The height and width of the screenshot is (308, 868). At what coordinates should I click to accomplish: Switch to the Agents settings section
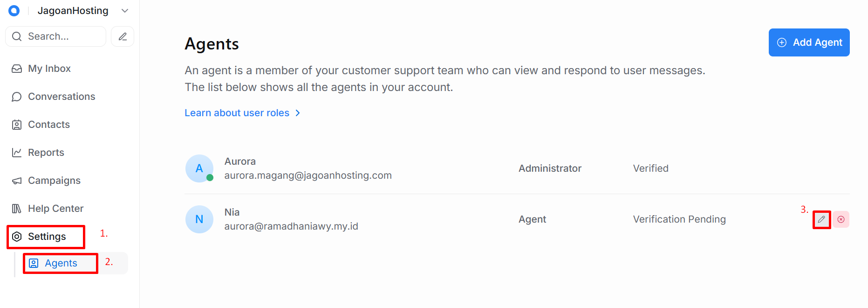pyautogui.click(x=61, y=263)
